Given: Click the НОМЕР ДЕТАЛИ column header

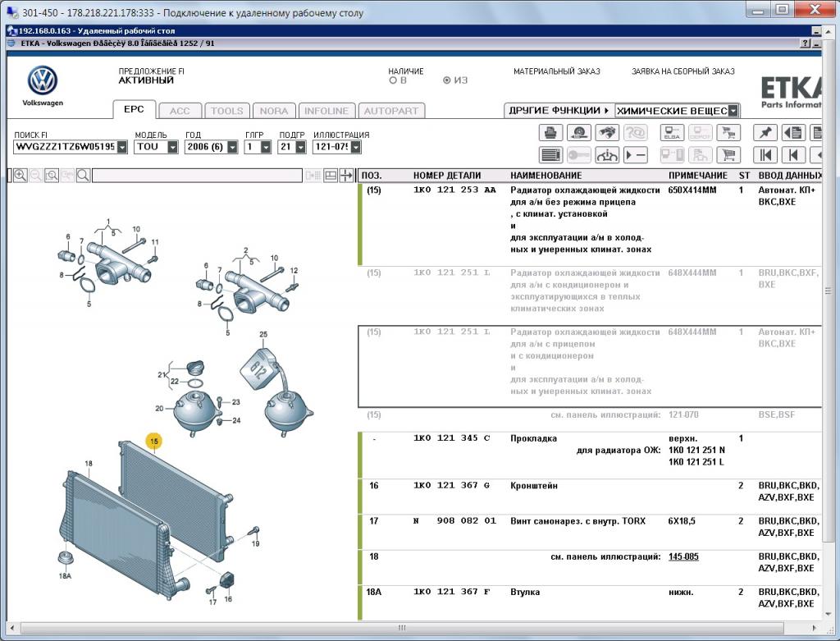Looking at the screenshot, I should tap(447, 176).
